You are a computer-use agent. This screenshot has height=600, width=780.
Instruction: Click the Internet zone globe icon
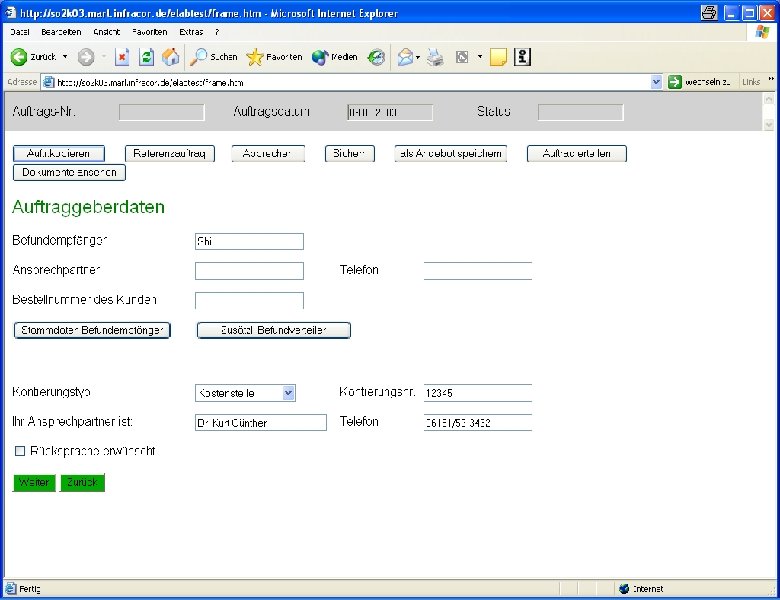(x=624, y=589)
